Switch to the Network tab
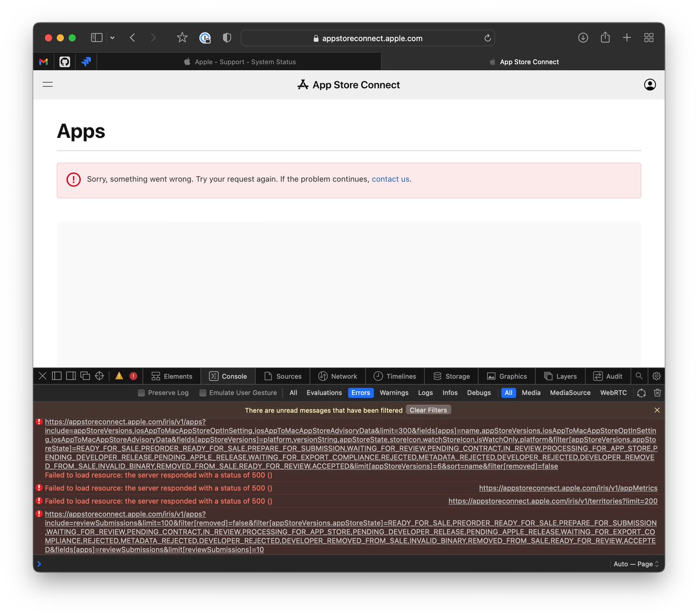698x616 pixels. coord(338,376)
